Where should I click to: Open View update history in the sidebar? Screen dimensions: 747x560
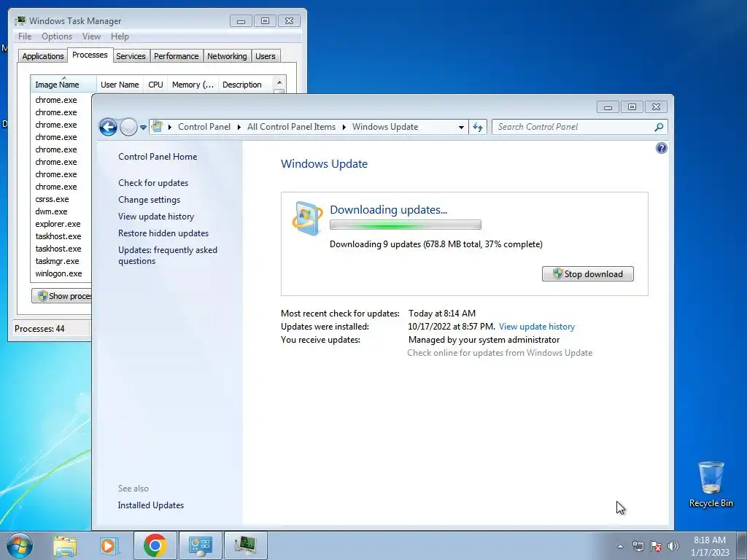click(x=156, y=216)
